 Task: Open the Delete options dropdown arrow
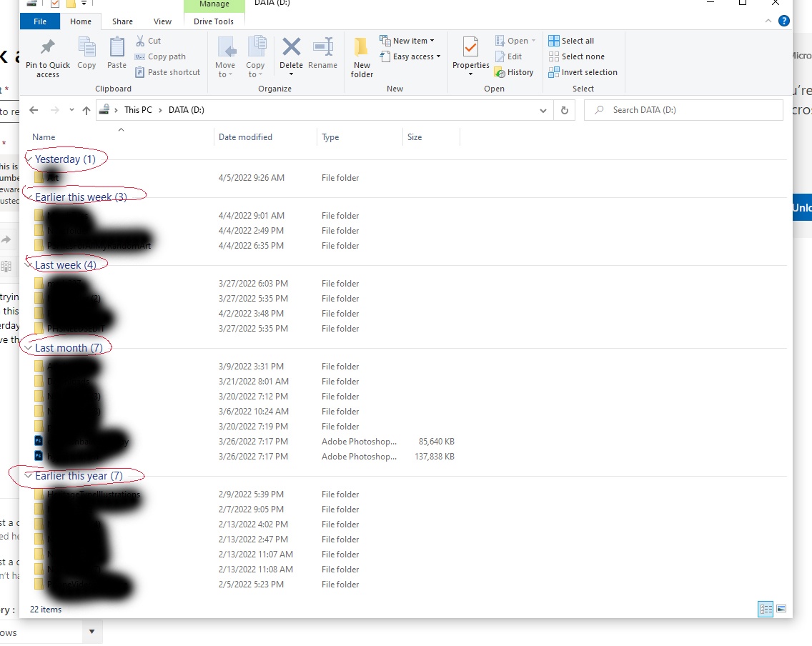(x=291, y=74)
